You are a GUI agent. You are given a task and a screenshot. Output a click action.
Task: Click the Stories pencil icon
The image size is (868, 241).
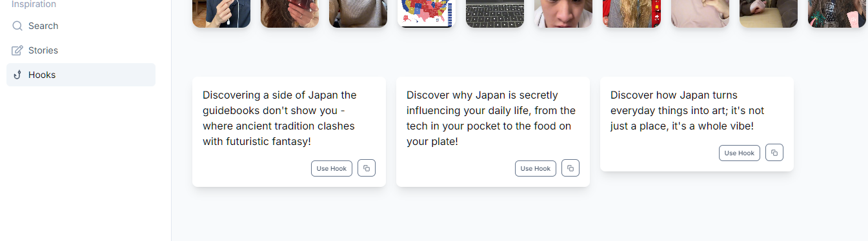coord(17,50)
